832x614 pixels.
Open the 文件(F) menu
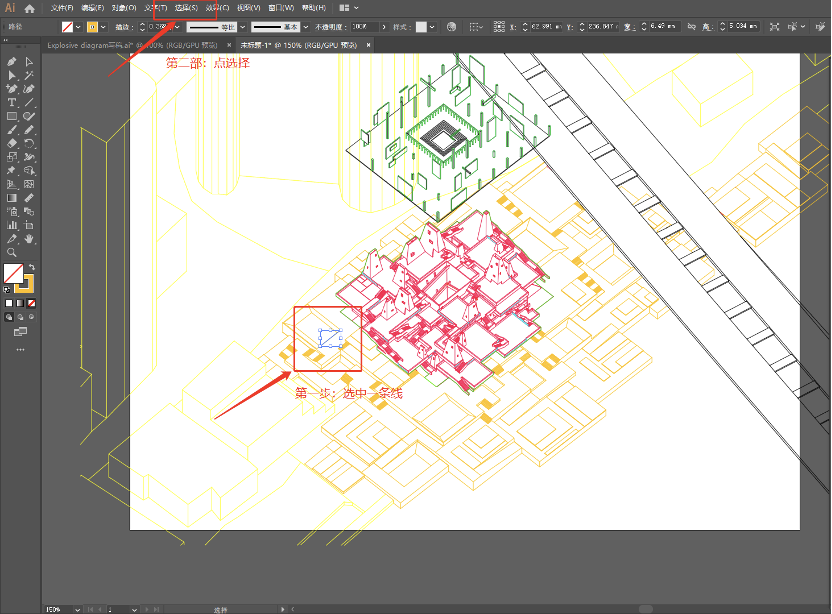pos(62,8)
